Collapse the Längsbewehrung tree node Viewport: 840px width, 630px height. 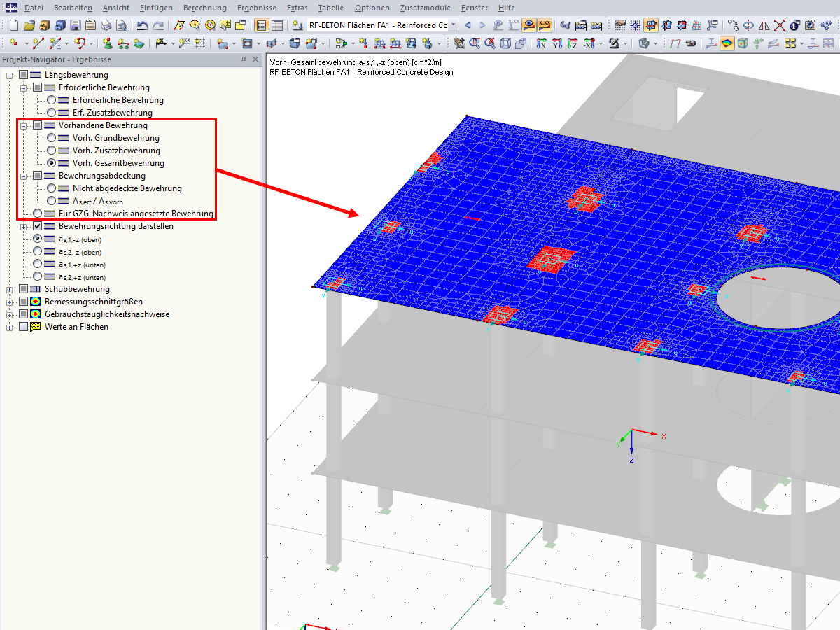pos(9,75)
